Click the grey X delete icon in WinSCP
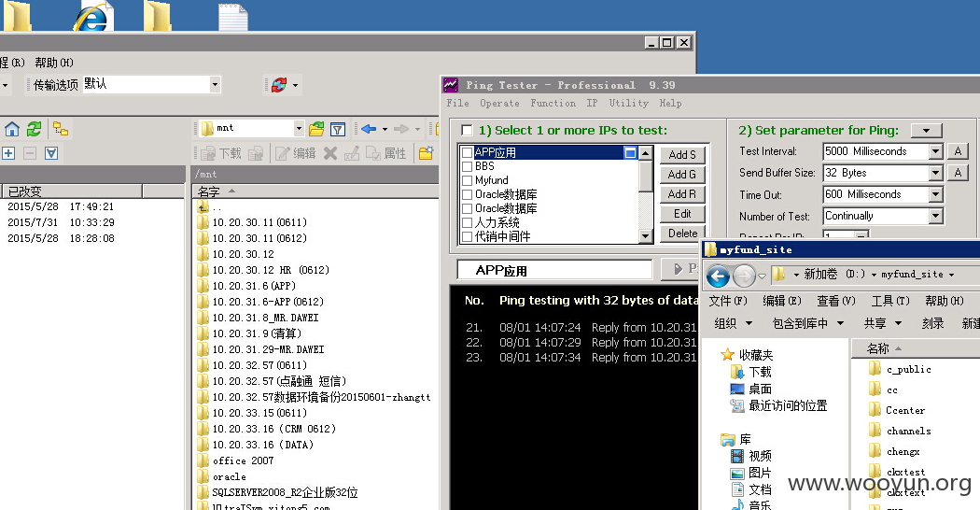 pyautogui.click(x=330, y=153)
